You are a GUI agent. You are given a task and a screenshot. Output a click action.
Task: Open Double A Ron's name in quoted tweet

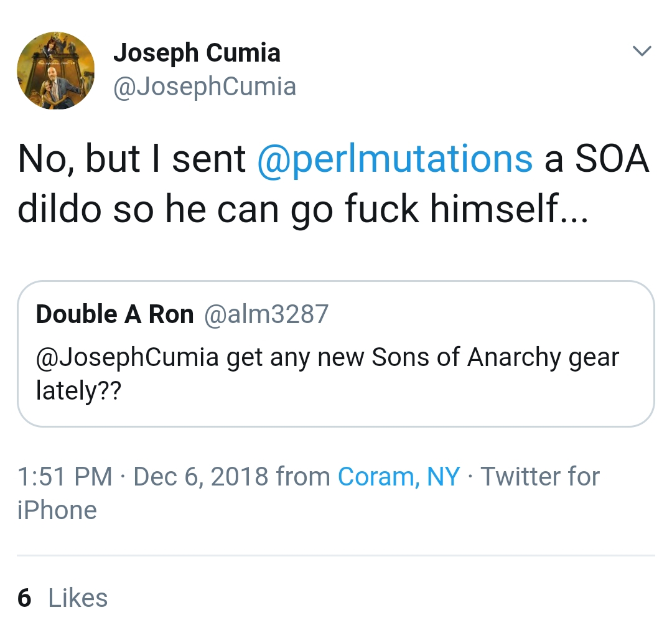pyautogui.click(x=115, y=314)
